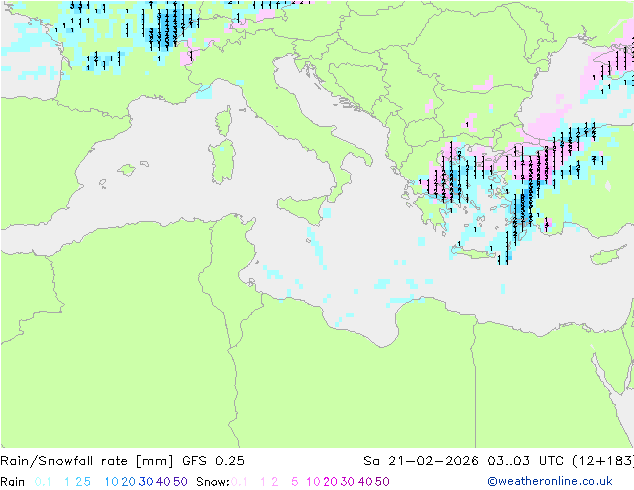Click the "03..03 UTC" time label

[528, 461]
